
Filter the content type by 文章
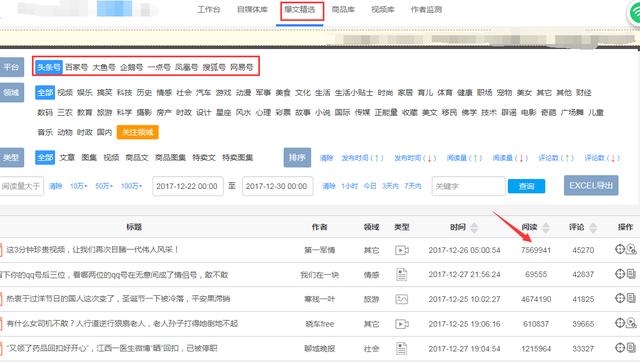67,158
